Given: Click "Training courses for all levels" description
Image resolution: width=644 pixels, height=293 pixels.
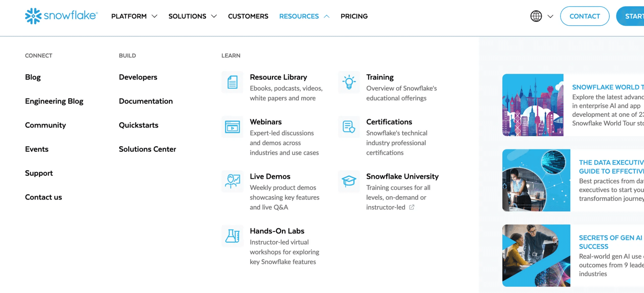Looking at the screenshot, I should click(398, 197).
